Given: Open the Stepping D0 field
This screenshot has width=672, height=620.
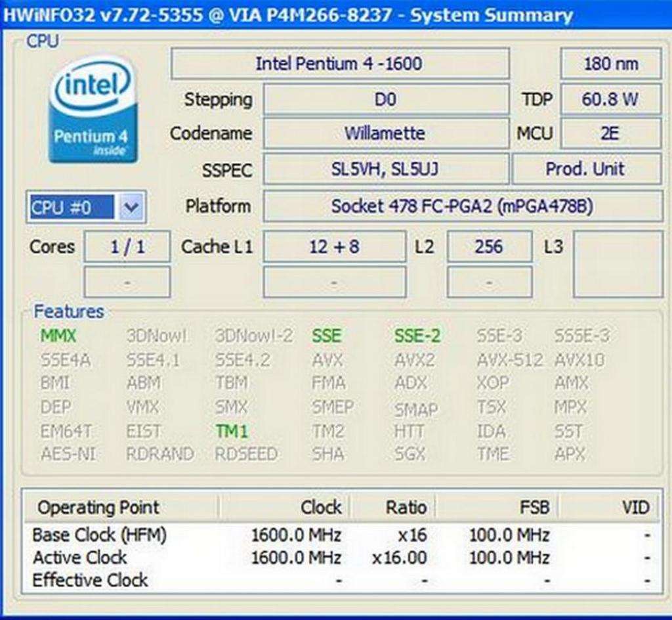Looking at the screenshot, I should click(x=386, y=99).
